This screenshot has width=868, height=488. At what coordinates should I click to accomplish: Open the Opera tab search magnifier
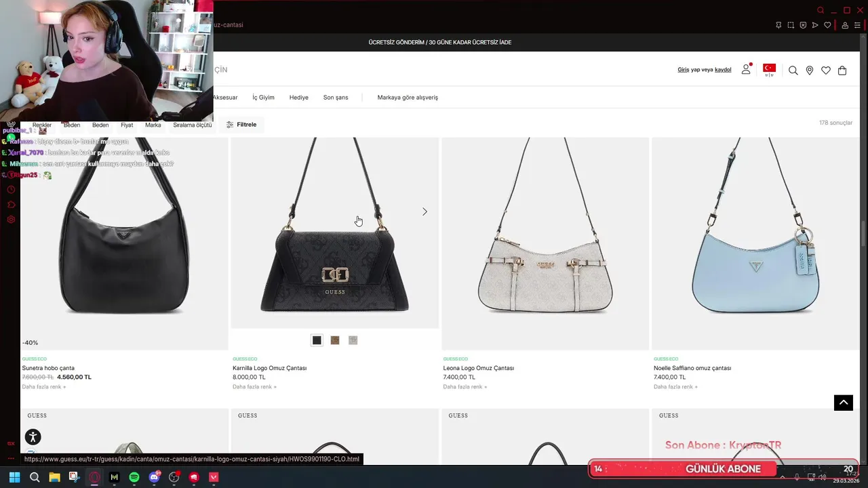821,10
